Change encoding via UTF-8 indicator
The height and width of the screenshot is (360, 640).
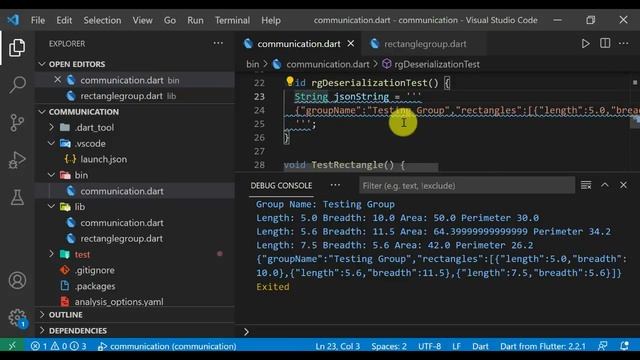tap(429, 346)
